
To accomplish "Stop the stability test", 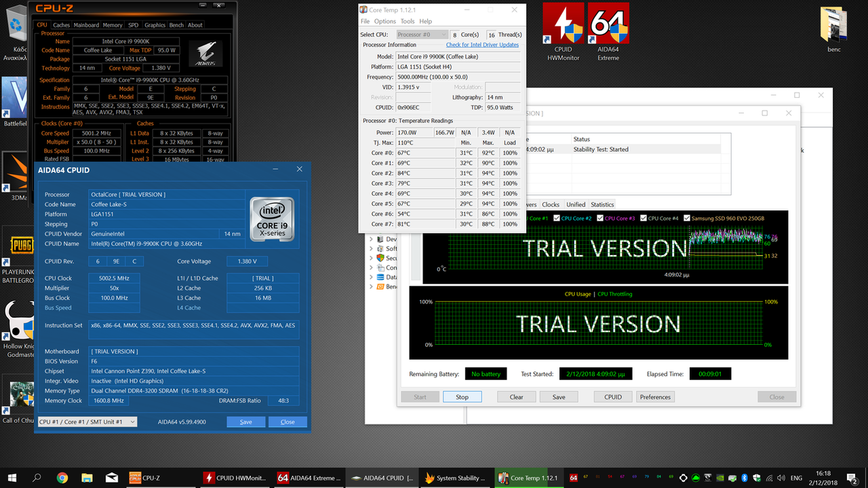I will pyautogui.click(x=462, y=397).
